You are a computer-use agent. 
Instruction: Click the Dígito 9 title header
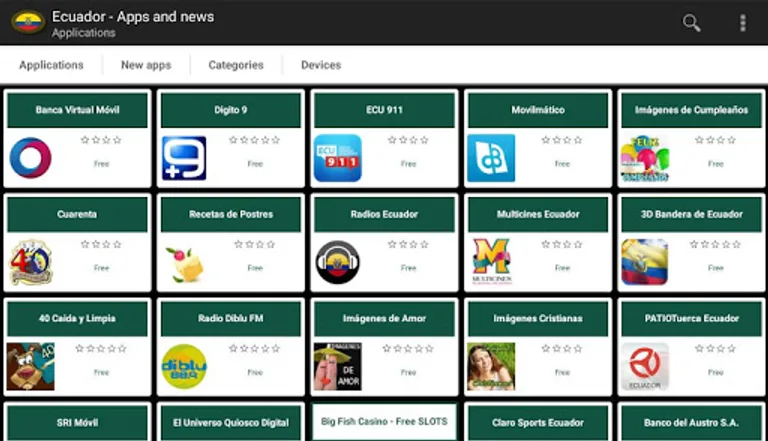point(231,110)
